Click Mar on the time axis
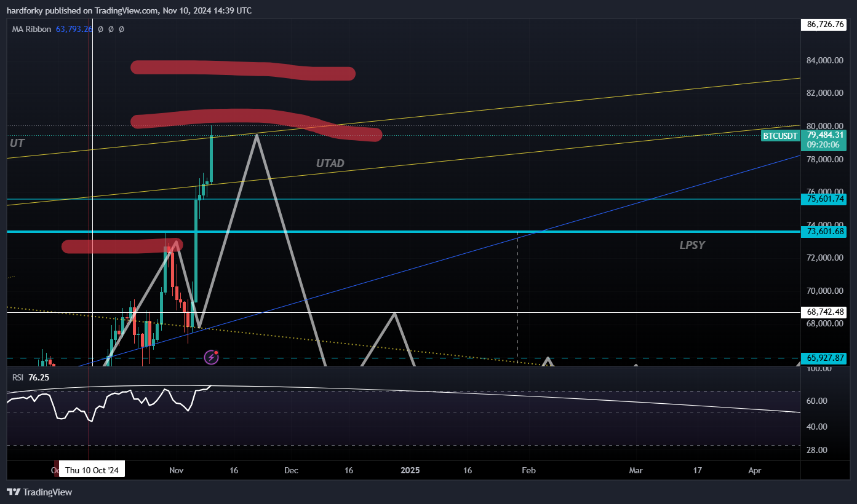The width and height of the screenshot is (857, 504). tap(636, 470)
